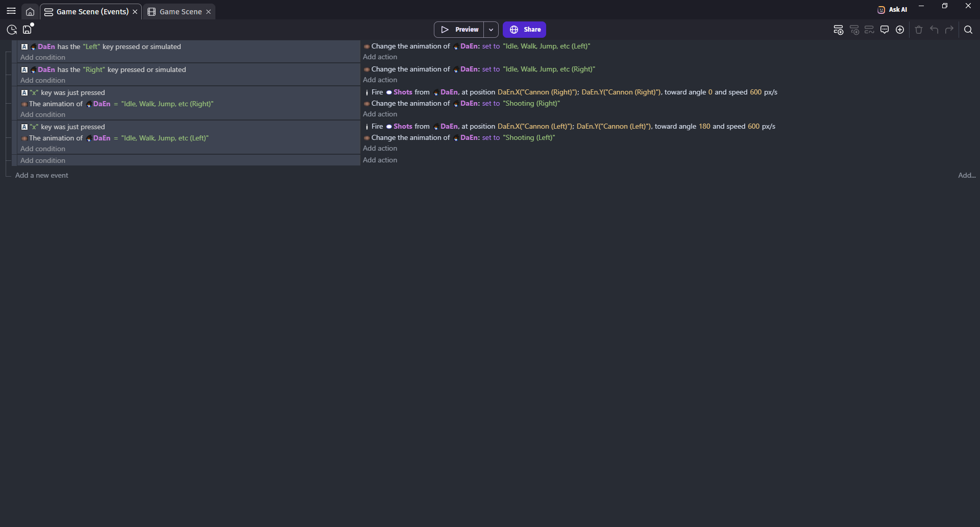Click the Add a sub-event toolbar icon
Screen dimensions: 980x527
(854, 30)
